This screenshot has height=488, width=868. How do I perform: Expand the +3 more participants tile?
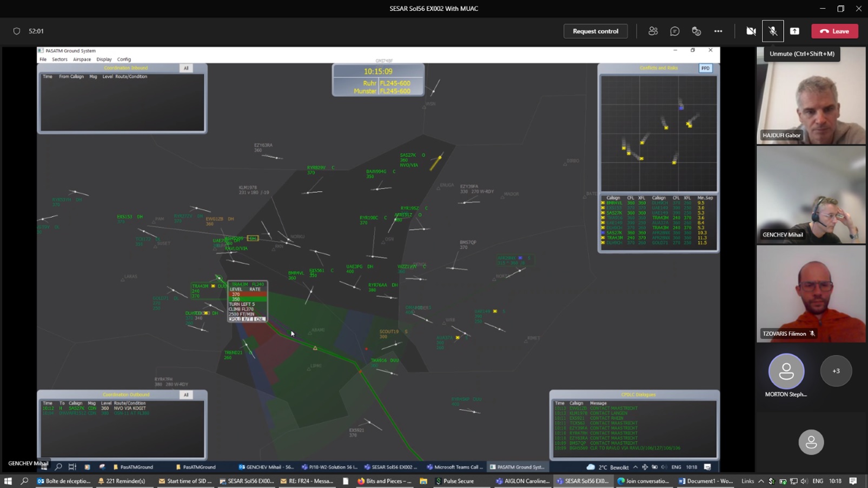pos(836,371)
